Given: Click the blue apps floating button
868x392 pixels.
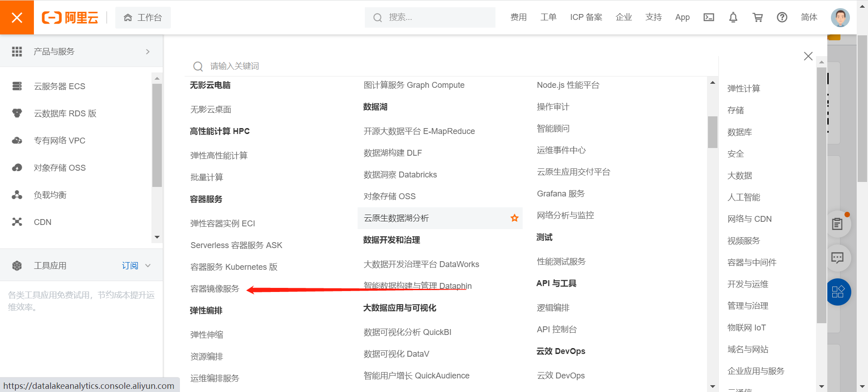Looking at the screenshot, I should tap(838, 292).
